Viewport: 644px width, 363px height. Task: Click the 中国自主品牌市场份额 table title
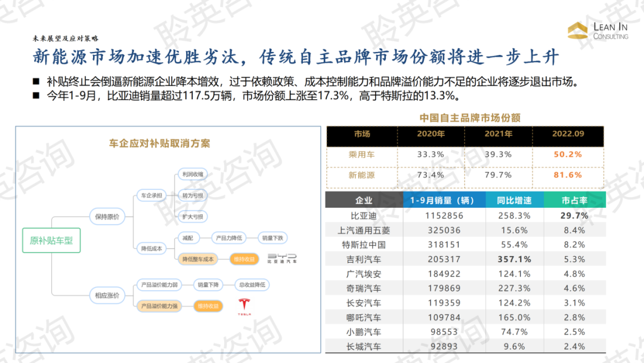(470, 118)
